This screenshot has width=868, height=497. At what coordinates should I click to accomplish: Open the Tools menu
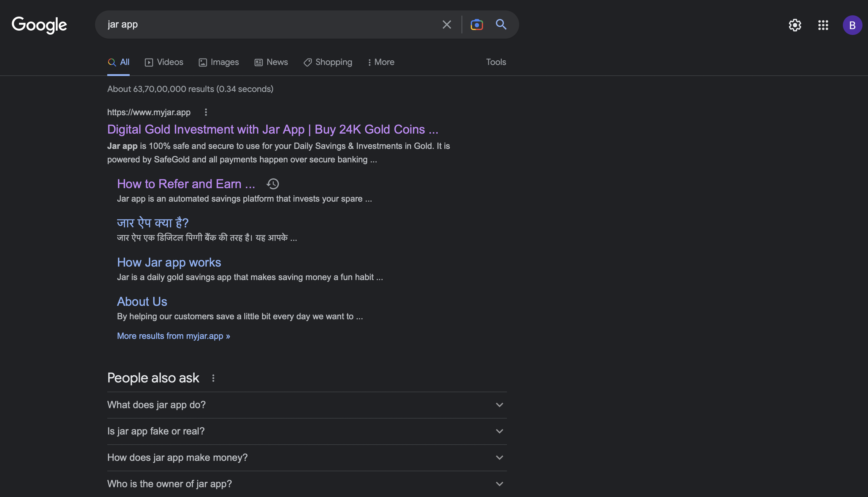[496, 62]
